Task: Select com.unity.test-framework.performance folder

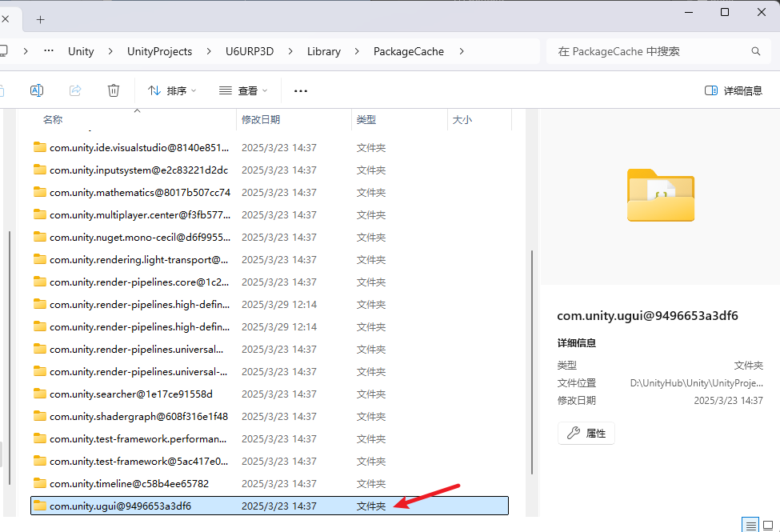Action: tap(269, 438)
